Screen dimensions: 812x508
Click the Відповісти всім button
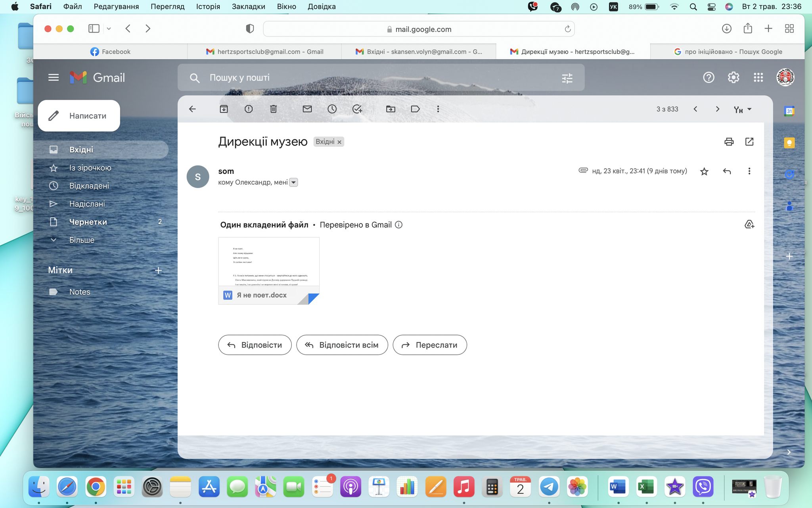[x=342, y=345]
